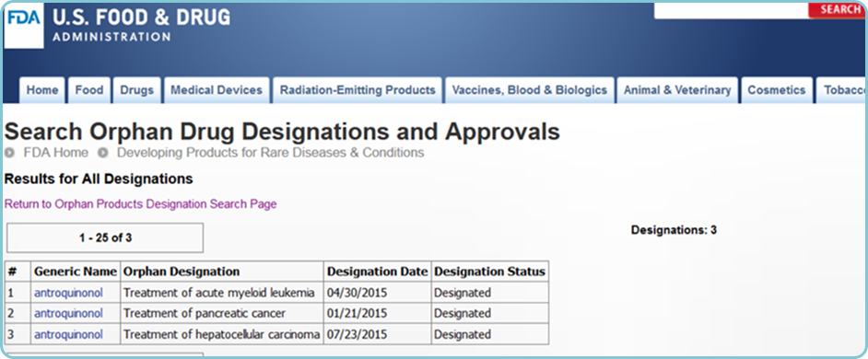This screenshot has height=359, width=868.
Task: Open the U.S. Food & Drug Administration header title
Action: [x=141, y=26]
